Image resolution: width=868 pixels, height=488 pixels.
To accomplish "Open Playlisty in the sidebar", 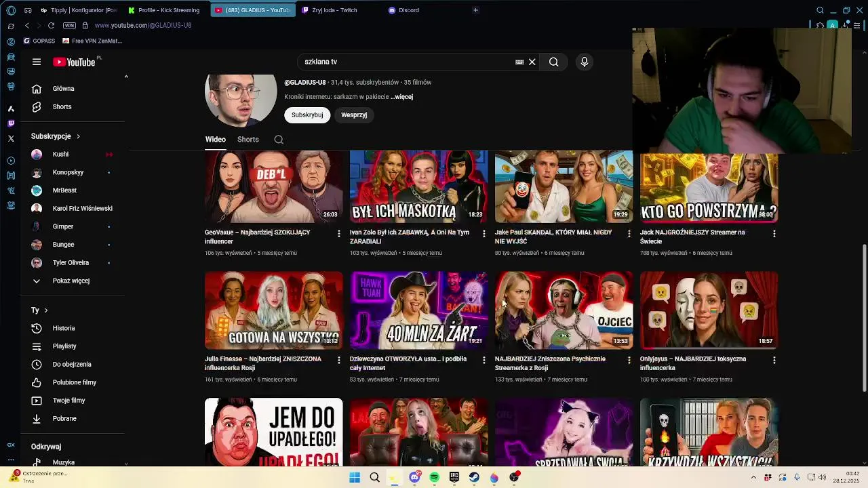I will point(73,346).
